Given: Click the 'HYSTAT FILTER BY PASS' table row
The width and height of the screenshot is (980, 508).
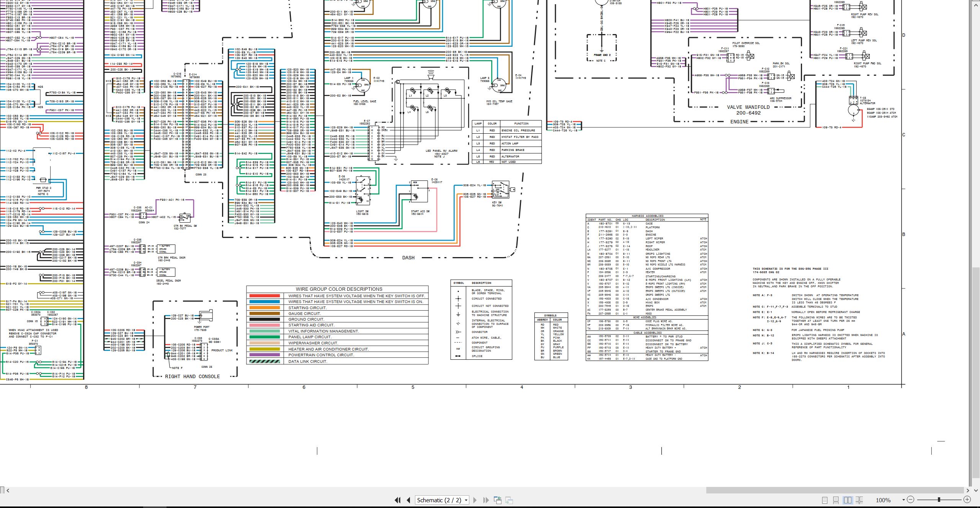Looking at the screenshot, I should coord(506,137).
